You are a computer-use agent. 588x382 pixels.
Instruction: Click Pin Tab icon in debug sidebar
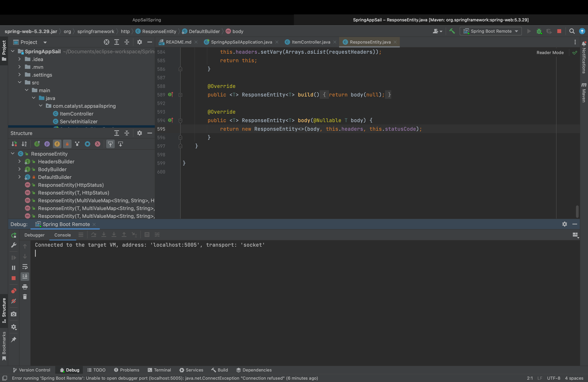pos(14,339)
